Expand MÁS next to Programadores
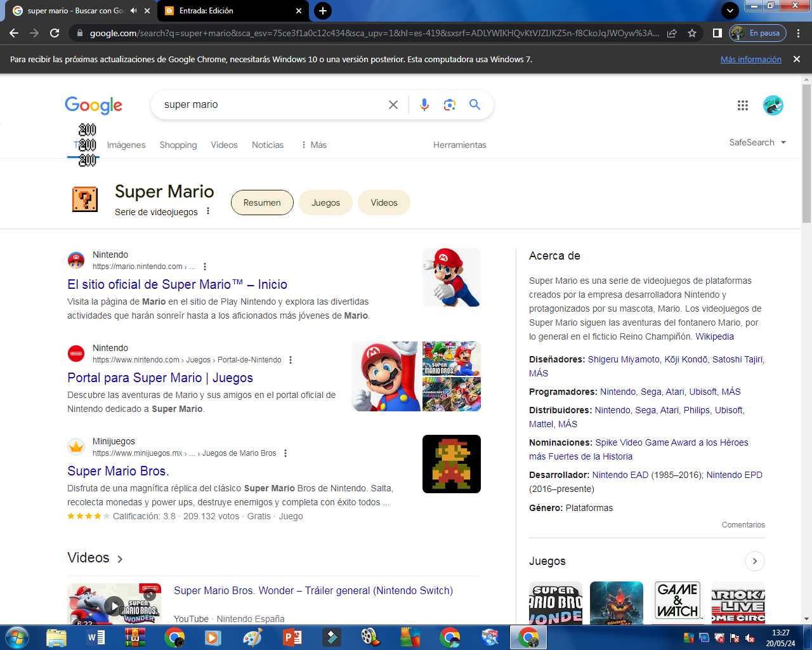The width and height of the screenshot is (812, 650). pos(731,392)
